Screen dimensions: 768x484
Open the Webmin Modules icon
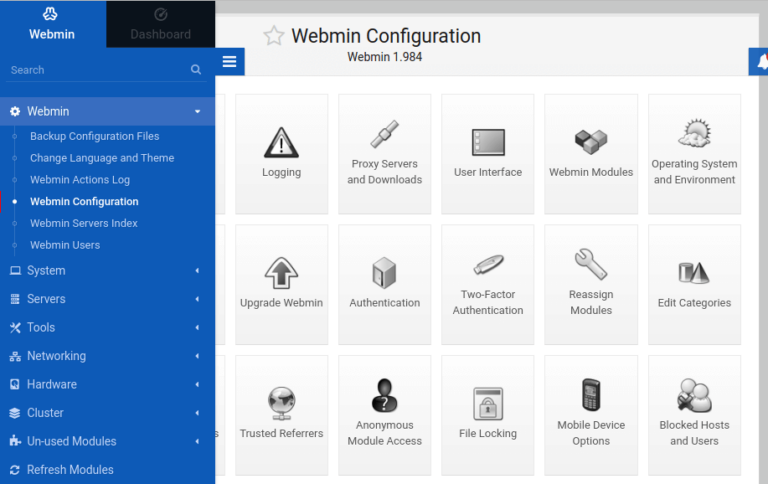click(x=591, y=142)
